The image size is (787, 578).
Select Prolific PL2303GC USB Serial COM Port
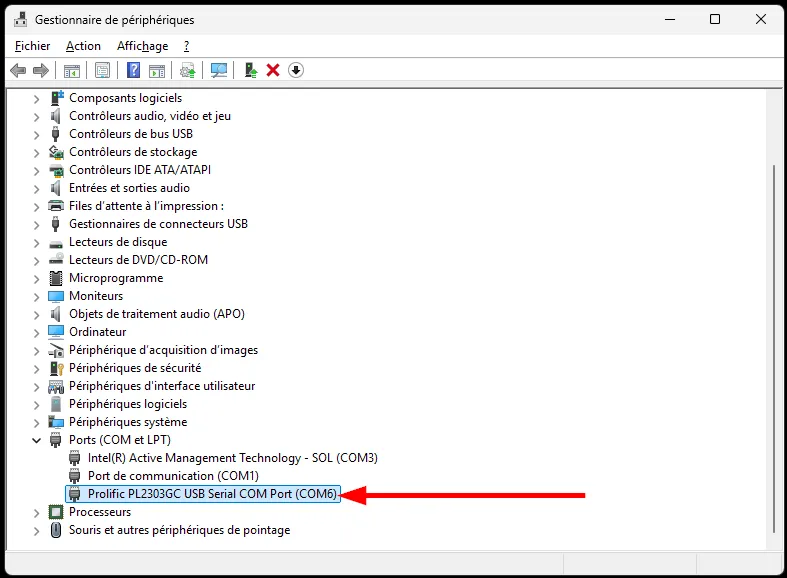coord(212,494)
